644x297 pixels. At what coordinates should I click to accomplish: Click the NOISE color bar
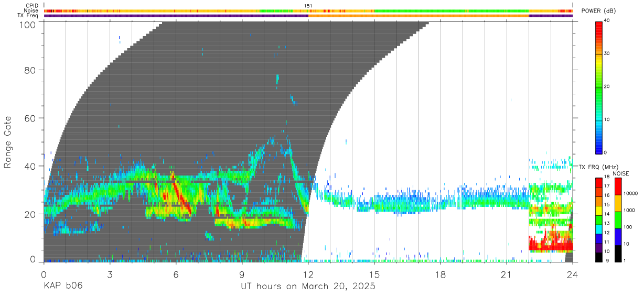point(618,220)
